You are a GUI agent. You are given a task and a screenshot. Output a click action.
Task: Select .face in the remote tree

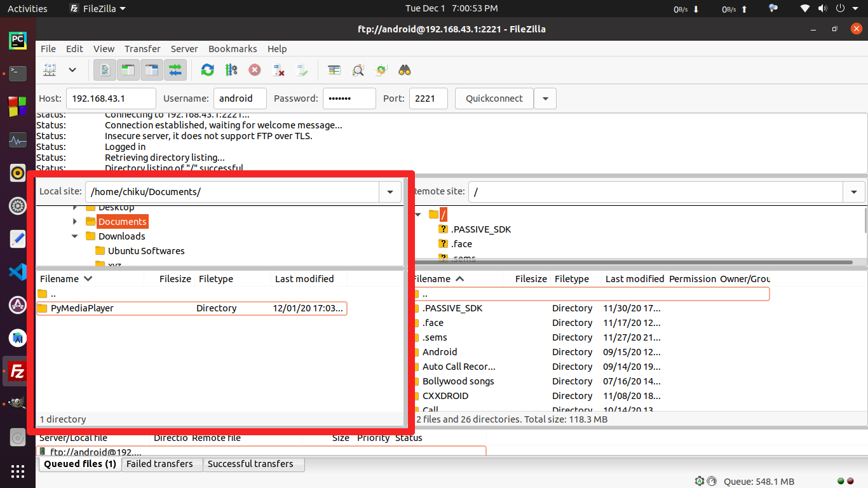[x=461, y=244]
